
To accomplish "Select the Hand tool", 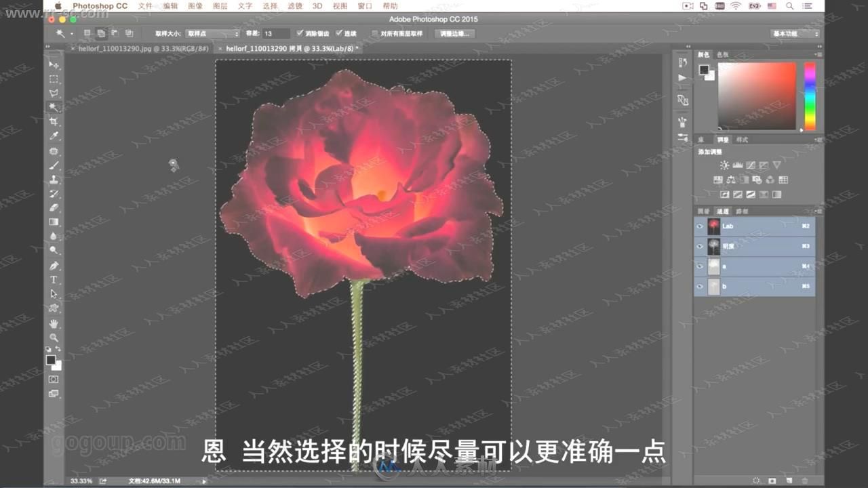I will click(x=54, y=323).
